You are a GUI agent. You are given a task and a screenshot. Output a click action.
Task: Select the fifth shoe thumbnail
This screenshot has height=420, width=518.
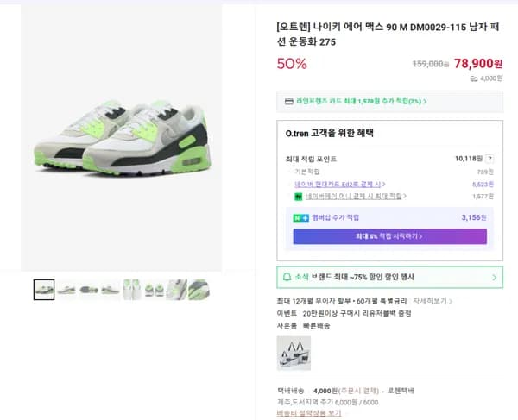coord(132,289)
